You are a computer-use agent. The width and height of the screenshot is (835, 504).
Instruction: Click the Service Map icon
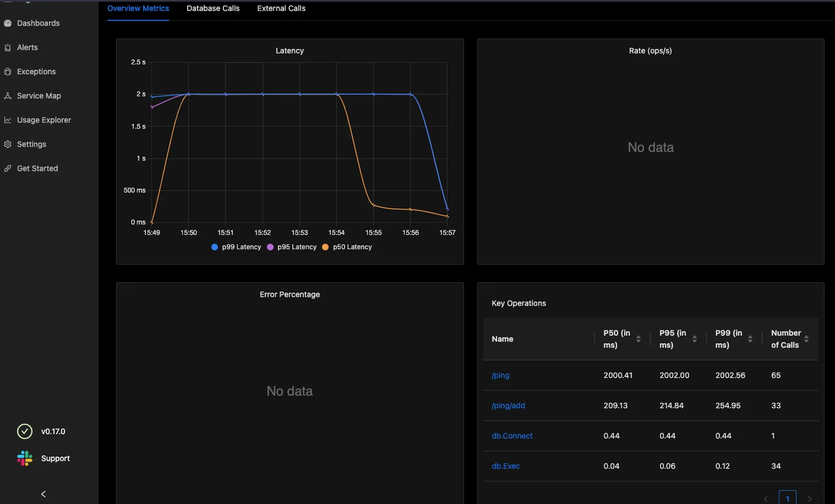(x=8, y=96)
